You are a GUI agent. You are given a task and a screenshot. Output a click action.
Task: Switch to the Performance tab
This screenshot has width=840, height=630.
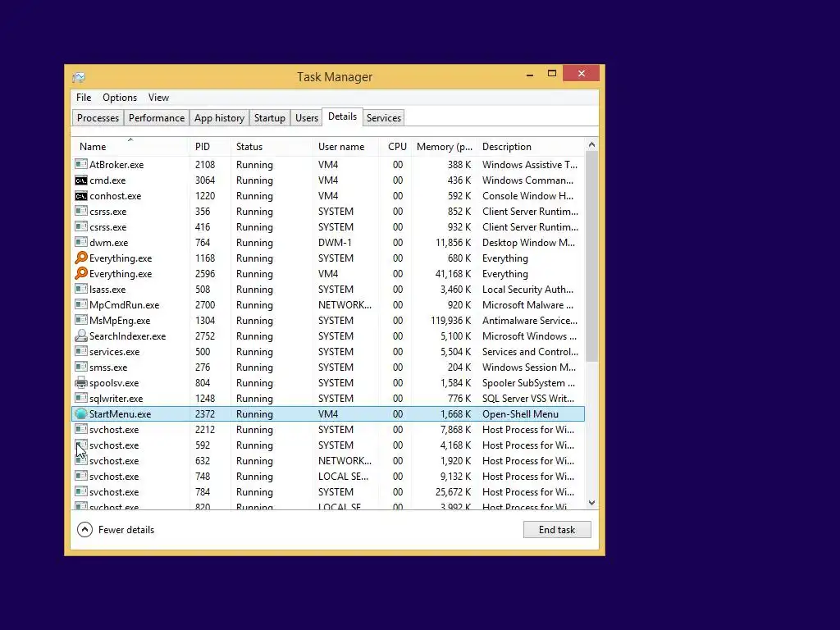[157, 118]
